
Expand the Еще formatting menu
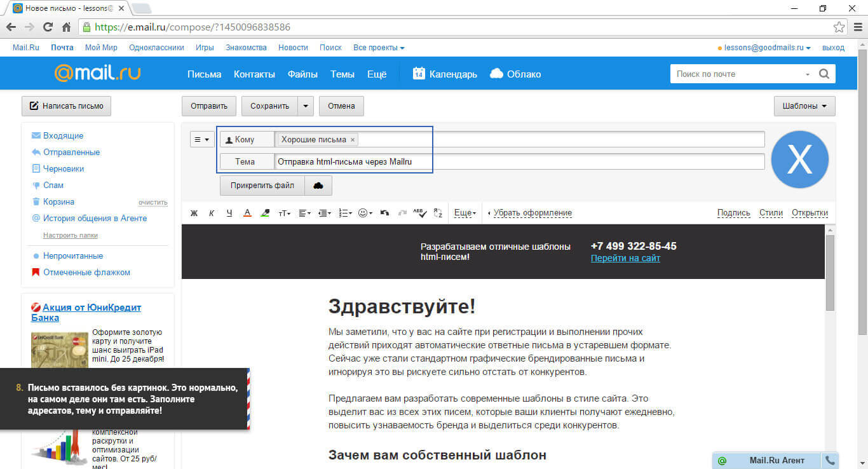point(465,214)
